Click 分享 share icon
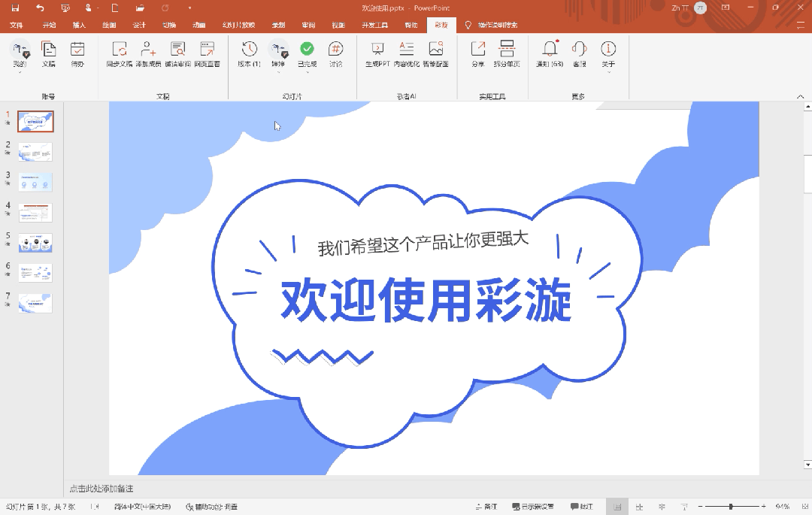The width and height of the screenshot is (812, 515). (478, 54)
